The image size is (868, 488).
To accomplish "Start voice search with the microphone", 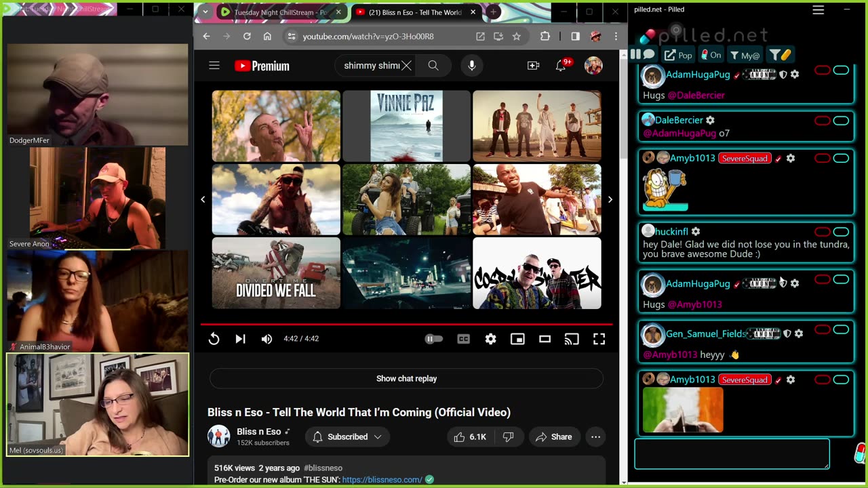I will tap(472, 66).
